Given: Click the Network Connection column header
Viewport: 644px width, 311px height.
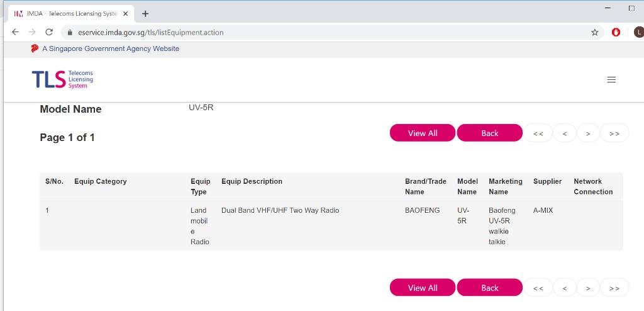Looking at the screenshot, I should (593, 187).
